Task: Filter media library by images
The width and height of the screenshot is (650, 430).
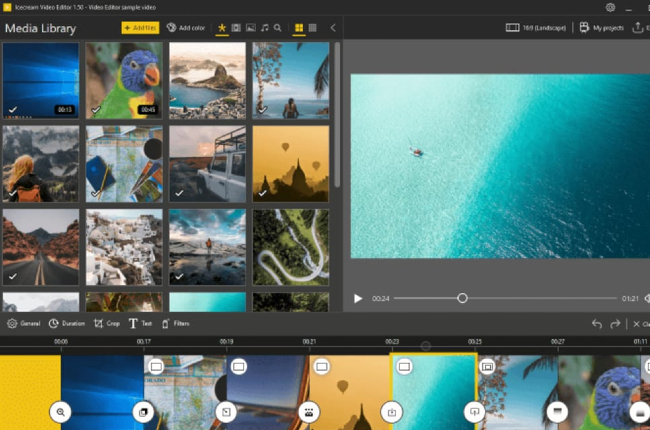Action: coord(251,28)
